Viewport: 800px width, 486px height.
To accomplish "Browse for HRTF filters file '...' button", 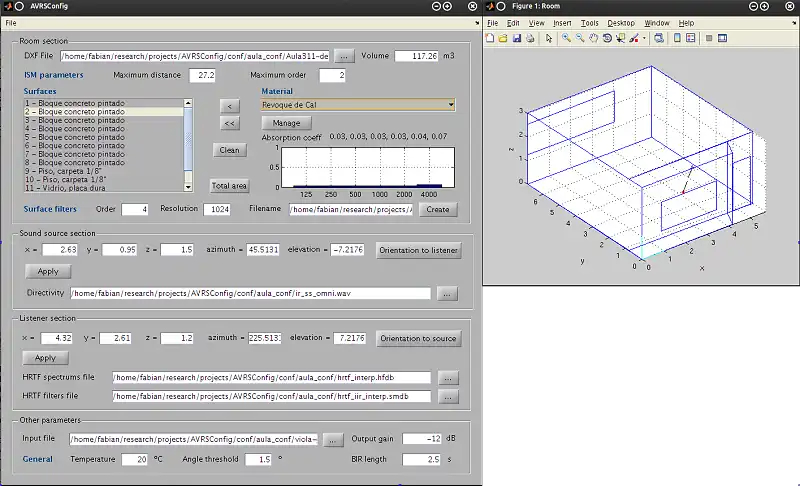I will coord(447,397).
